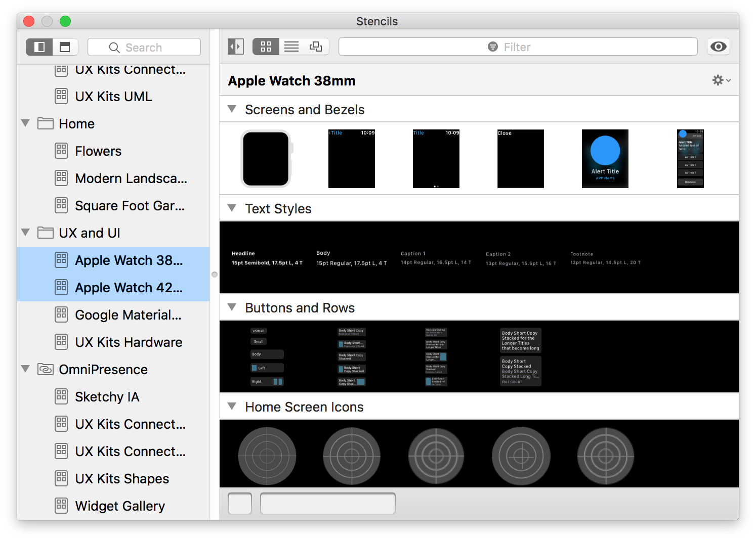The width and height of the screenshot is (756, 541).
Task: Select the UX Kits UML stencil
Action: [x=113, y=97]
